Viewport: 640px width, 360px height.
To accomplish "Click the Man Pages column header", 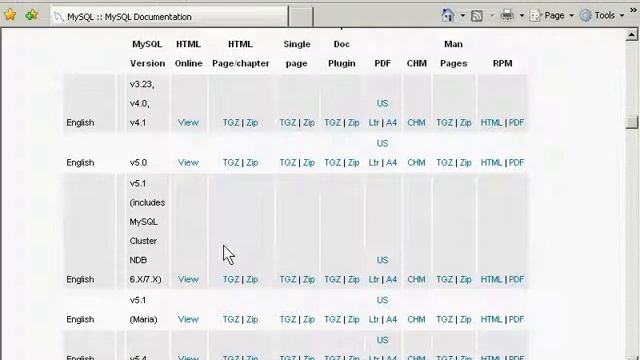I will [453, 53].
